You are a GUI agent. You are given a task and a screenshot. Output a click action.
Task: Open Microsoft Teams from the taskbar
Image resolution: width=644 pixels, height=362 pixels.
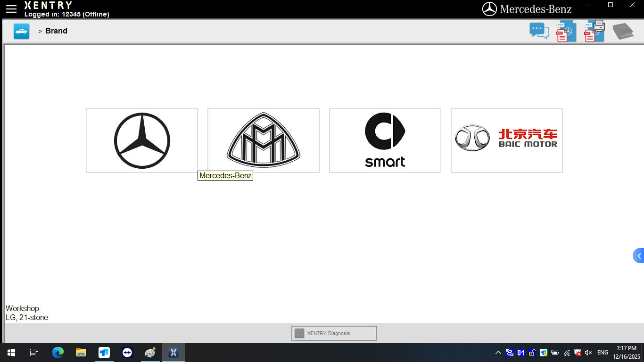104,352
